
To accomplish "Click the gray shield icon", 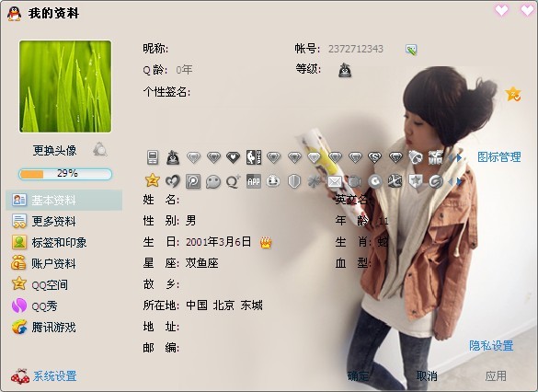I will tap(294, 181).
